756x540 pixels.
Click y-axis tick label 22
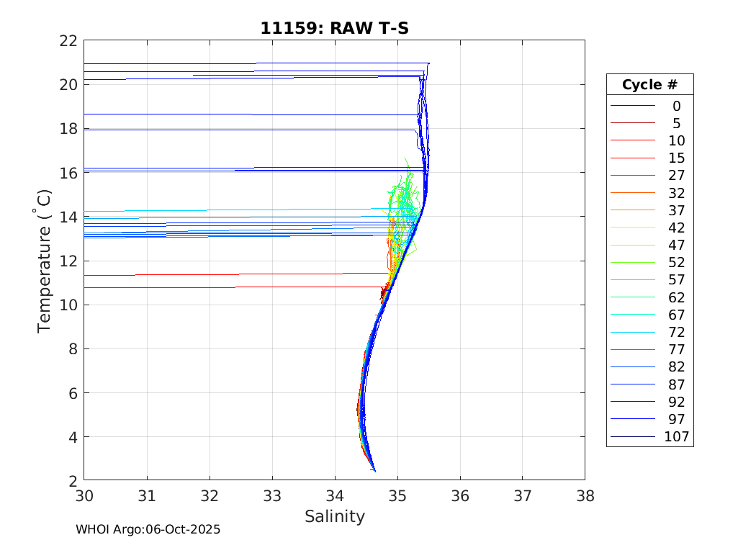[68, 40]
